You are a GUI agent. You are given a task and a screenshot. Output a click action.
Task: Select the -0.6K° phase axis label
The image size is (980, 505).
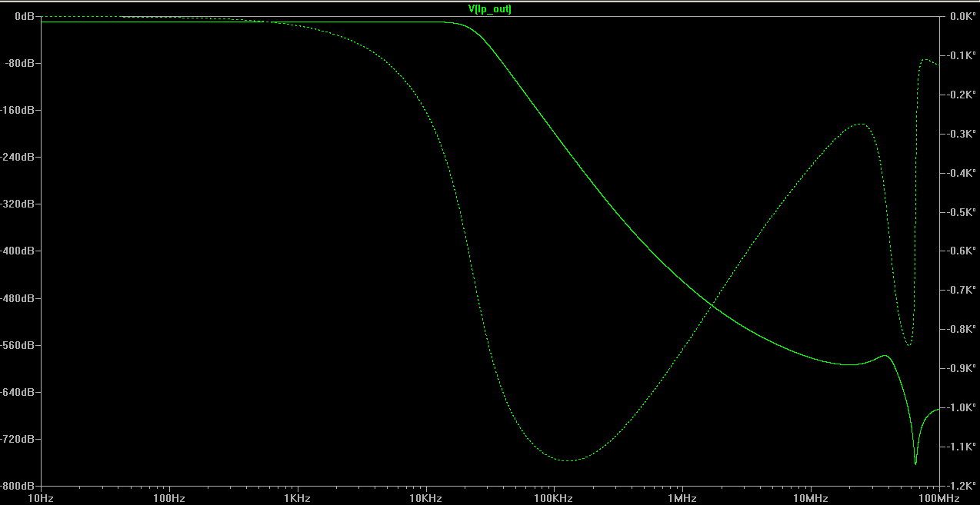(x=962, y=251)
